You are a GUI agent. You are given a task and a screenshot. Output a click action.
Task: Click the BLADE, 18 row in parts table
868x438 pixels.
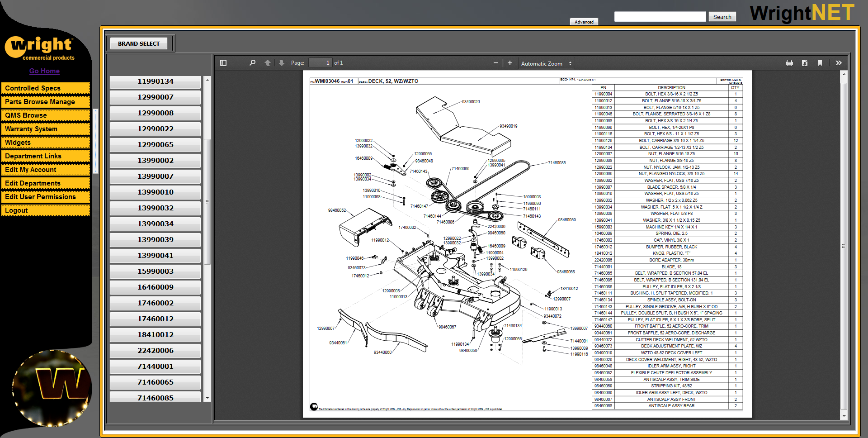pyautogui.click(x=667, y=267)
